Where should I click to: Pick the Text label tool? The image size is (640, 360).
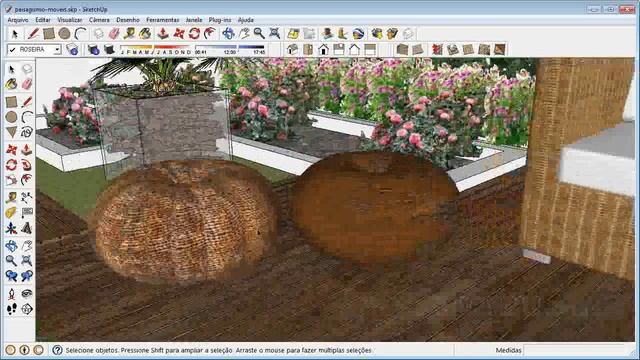[27, 213]
